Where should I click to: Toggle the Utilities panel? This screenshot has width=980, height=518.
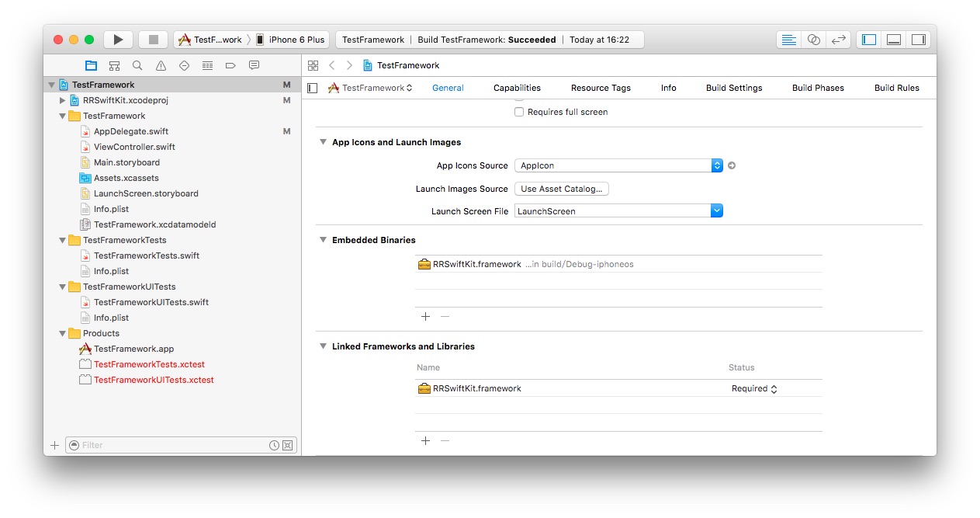tap(919, 40)
